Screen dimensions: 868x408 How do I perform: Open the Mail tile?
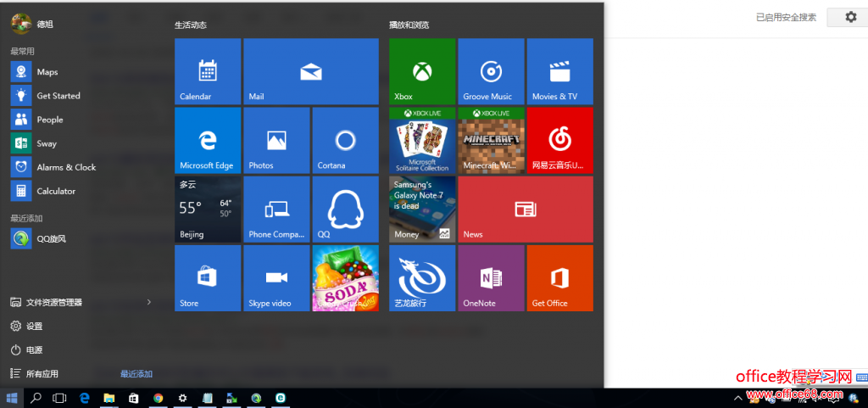311,71
